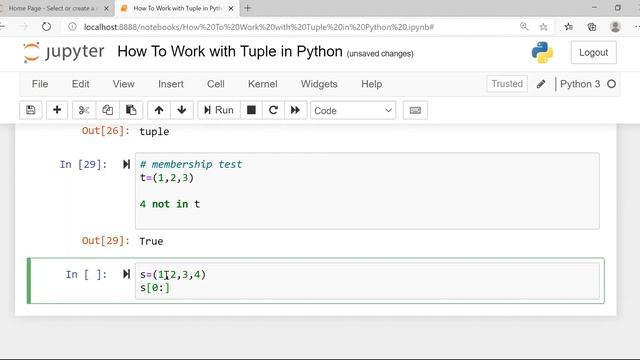This screenshot has height=360, width=640.
Task: Restart kernel and rerun all with fast-forward icon
Action: pos(295,110)
